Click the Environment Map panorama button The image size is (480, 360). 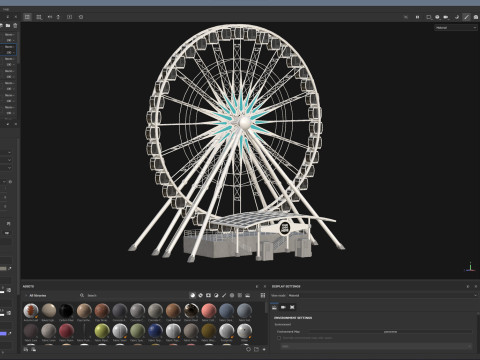390,332
